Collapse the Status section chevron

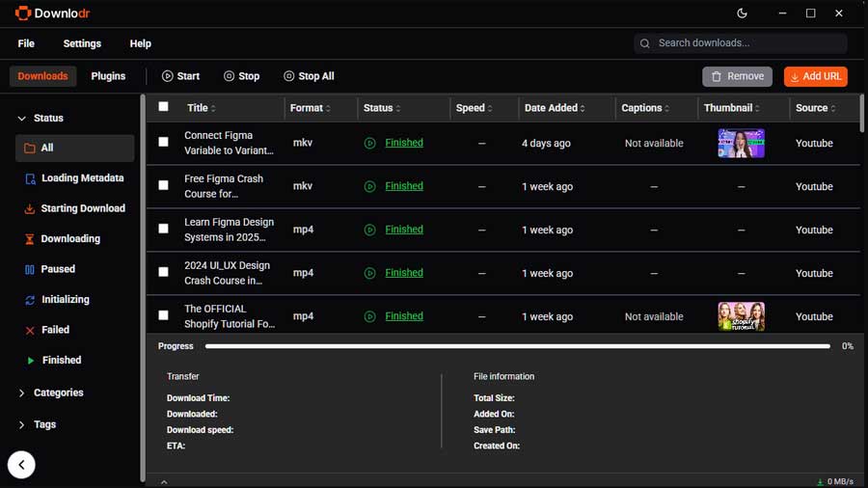(21, 119)
